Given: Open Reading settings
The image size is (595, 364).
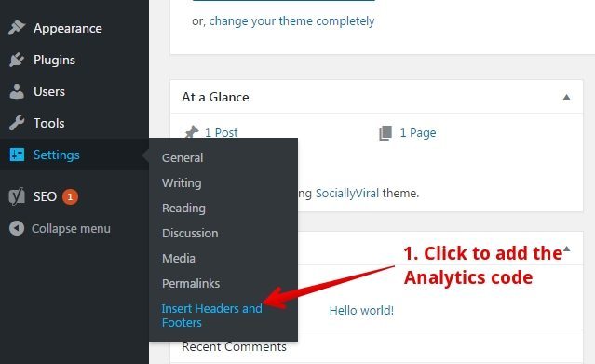Looking at the screenshot, I should pyautogui.click(x=183, y=208).
